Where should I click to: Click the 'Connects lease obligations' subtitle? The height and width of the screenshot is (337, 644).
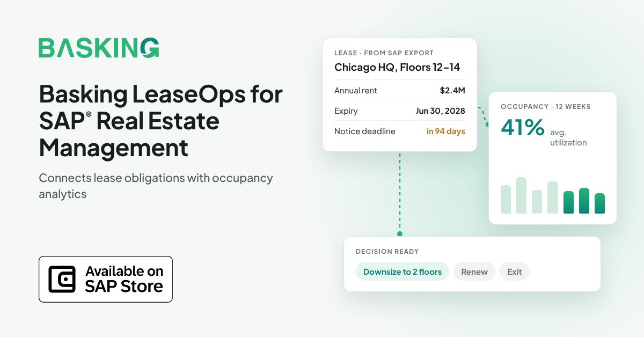pos(156,186)
